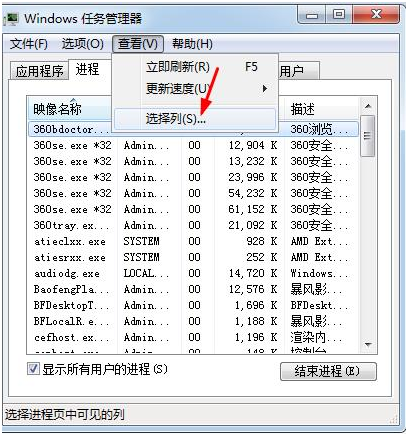Select the audiodg.exe process

tap(193, 273)
